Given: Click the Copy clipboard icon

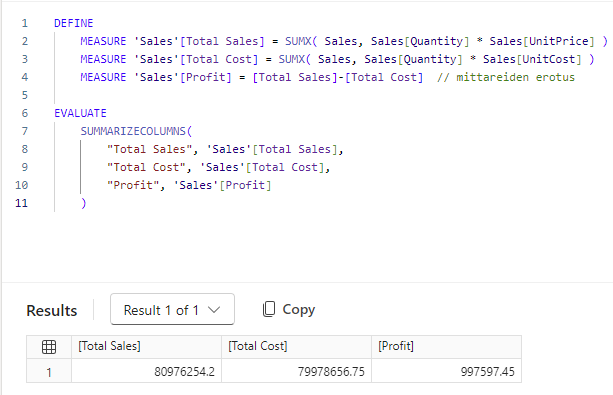Looking at the screenshot, I should (269, 309).
